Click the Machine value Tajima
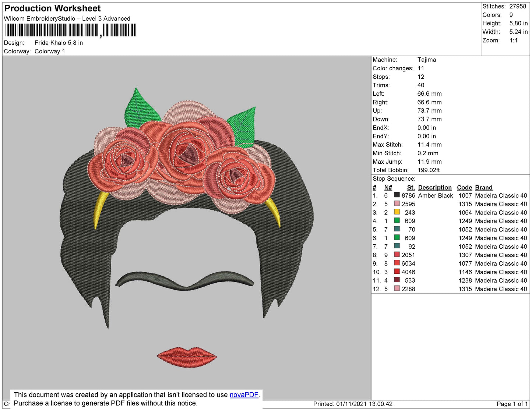 427,60
